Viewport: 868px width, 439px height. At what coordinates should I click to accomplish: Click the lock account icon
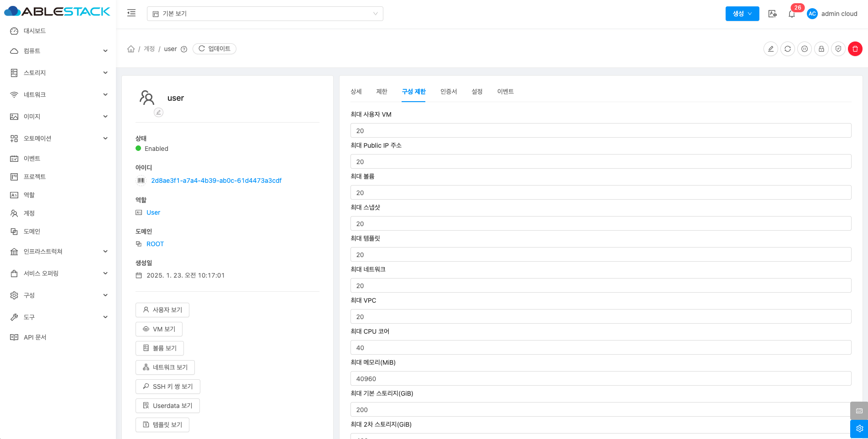(821, 49)
